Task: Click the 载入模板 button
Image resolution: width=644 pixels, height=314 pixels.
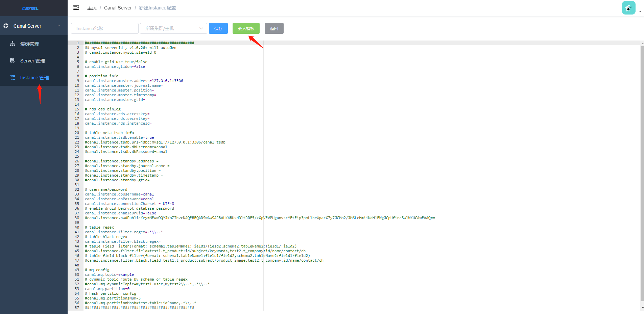Action: coord(246,28)
